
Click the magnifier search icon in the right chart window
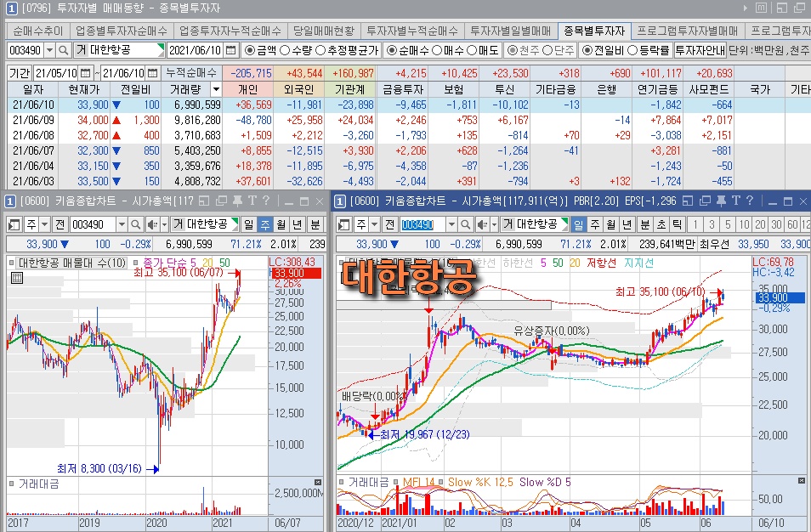tap(466, 224)
